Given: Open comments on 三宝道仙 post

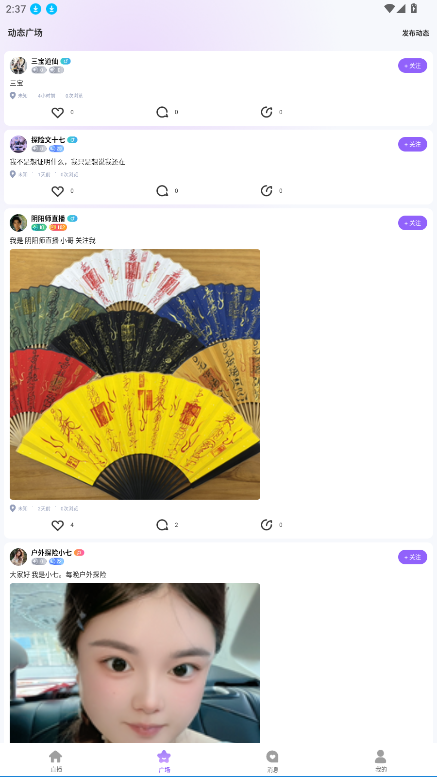Looking at the screenshot, I should tap(163, 112).
